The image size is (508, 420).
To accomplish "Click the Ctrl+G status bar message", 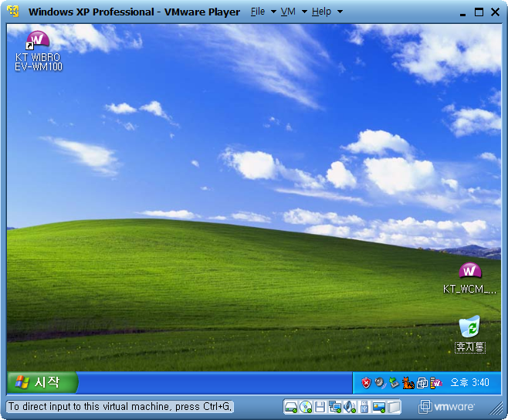I will click(x=120, y=407).
